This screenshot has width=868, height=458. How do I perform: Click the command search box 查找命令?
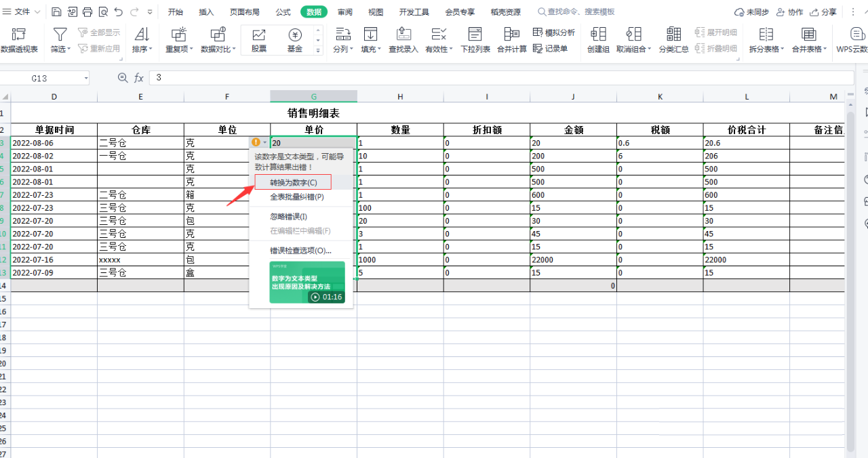point(577,12)
